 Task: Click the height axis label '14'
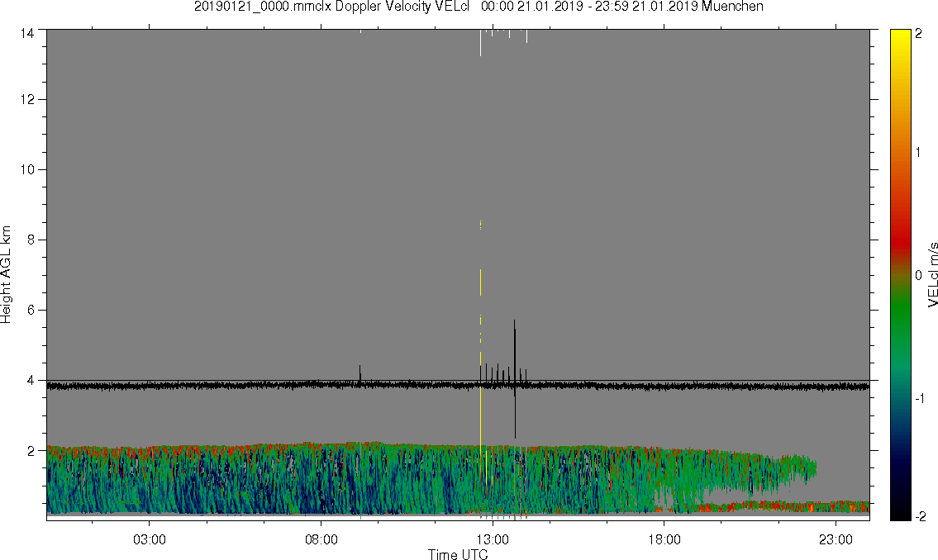click(26, 33)
